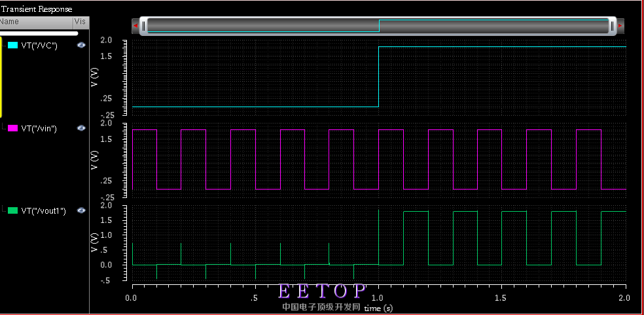Click the overview scrollbar thumb with waveform preview

(378, 26)
